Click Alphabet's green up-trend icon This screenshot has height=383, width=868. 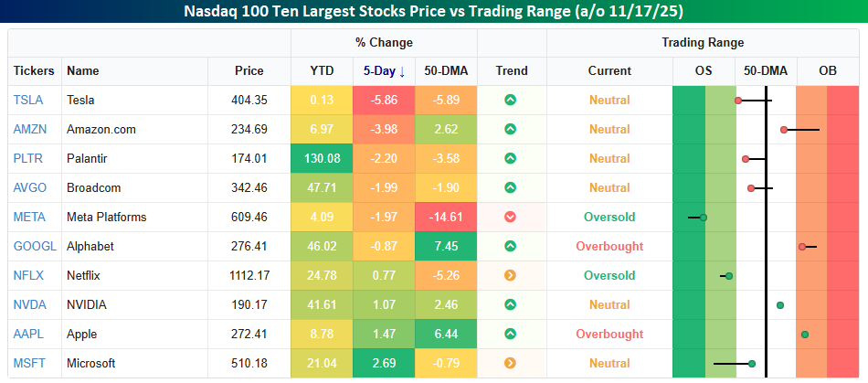(x=511, y=246)
